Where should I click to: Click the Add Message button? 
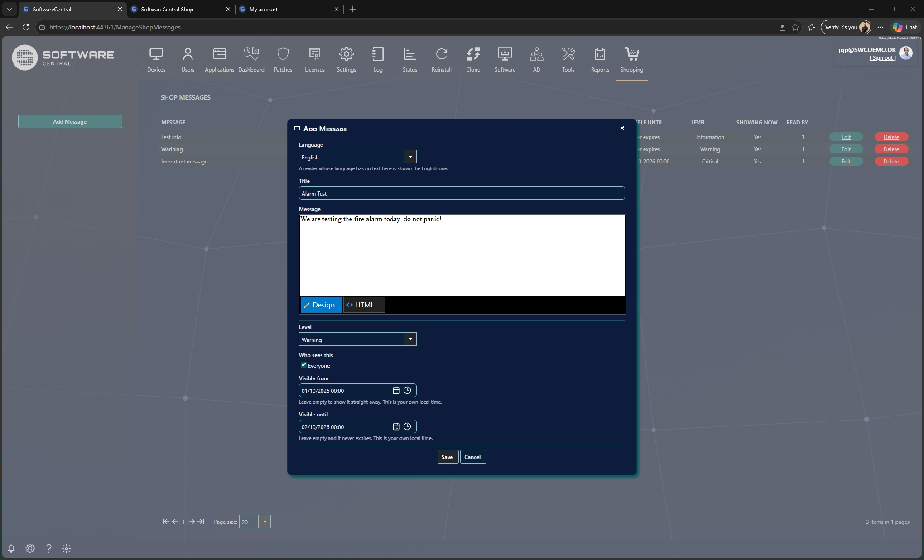(70, 121)
